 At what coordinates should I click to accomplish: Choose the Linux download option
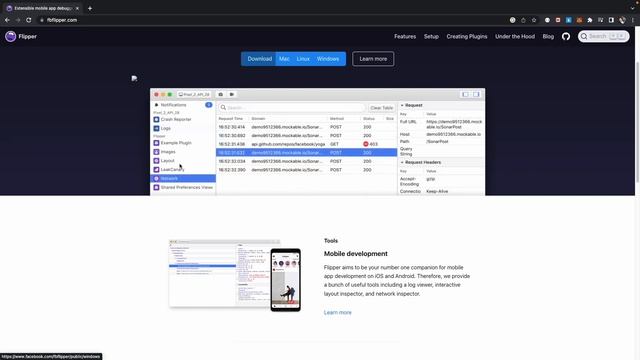click(x=303, y=59)
